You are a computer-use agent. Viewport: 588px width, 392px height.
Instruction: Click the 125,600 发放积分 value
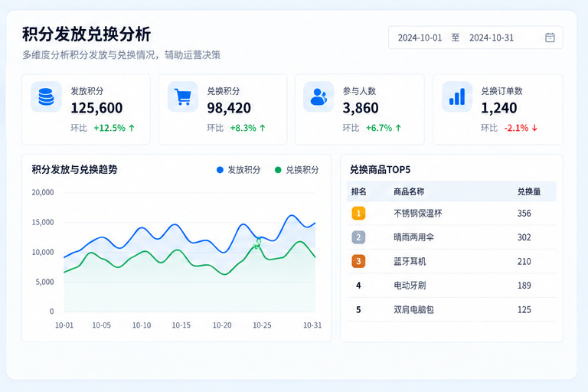pos(96,108)
